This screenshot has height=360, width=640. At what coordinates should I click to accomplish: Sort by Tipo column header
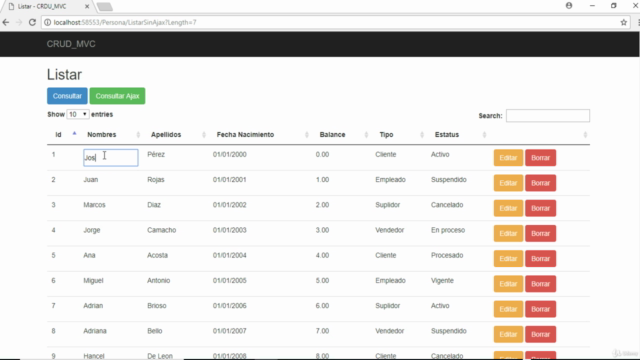coord(386,135)
